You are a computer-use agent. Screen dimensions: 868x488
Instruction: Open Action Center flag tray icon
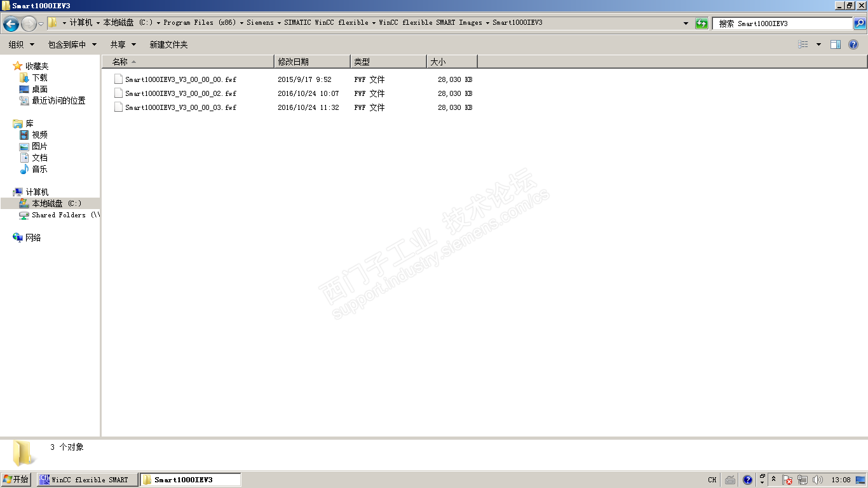click(787, 480)
